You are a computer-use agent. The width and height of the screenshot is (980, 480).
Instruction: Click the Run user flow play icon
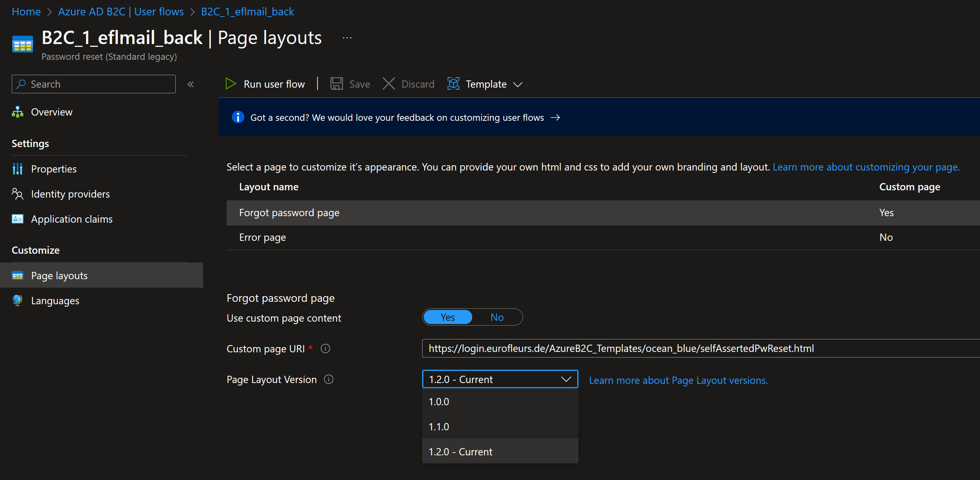coord(231,84)
